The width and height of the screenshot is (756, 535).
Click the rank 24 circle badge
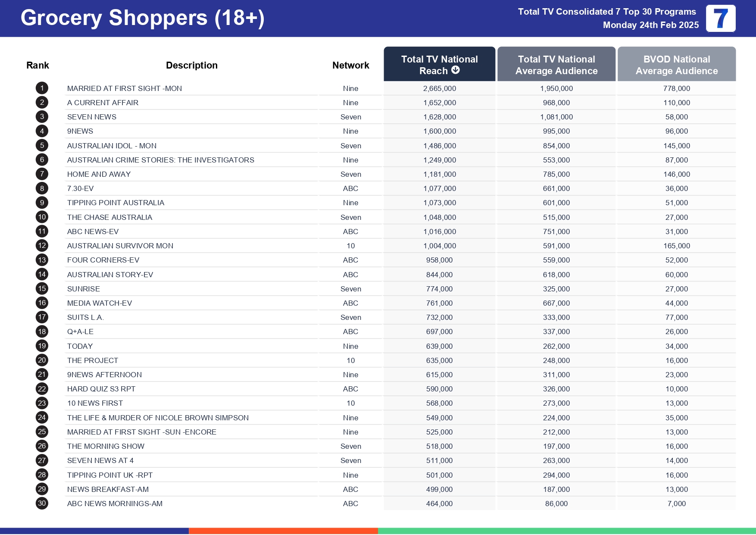pyautogui.click(x=42, y=418)
